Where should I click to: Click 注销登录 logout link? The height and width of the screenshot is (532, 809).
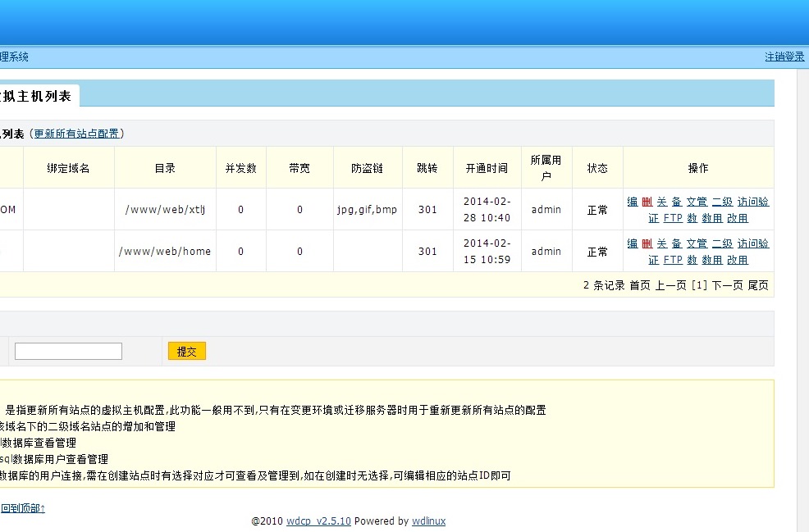tap(784, 57)
